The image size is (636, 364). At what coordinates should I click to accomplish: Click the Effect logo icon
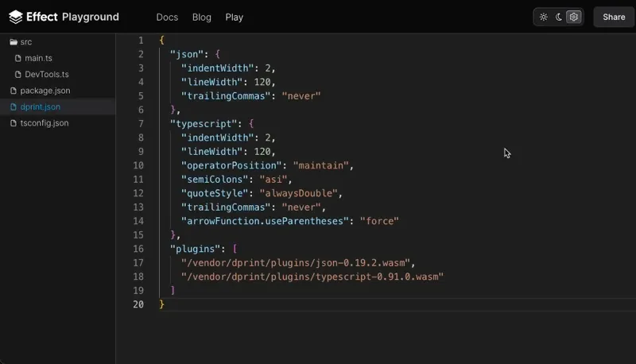(15, 17)
